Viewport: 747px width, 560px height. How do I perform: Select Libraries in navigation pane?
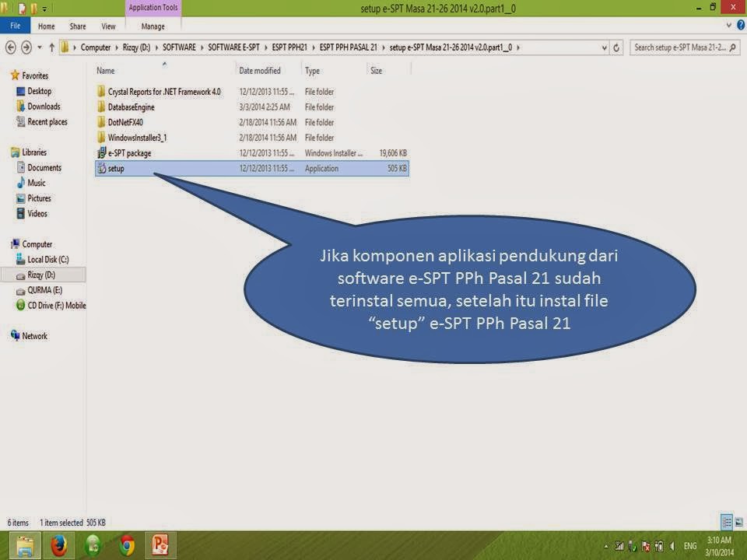34,152
